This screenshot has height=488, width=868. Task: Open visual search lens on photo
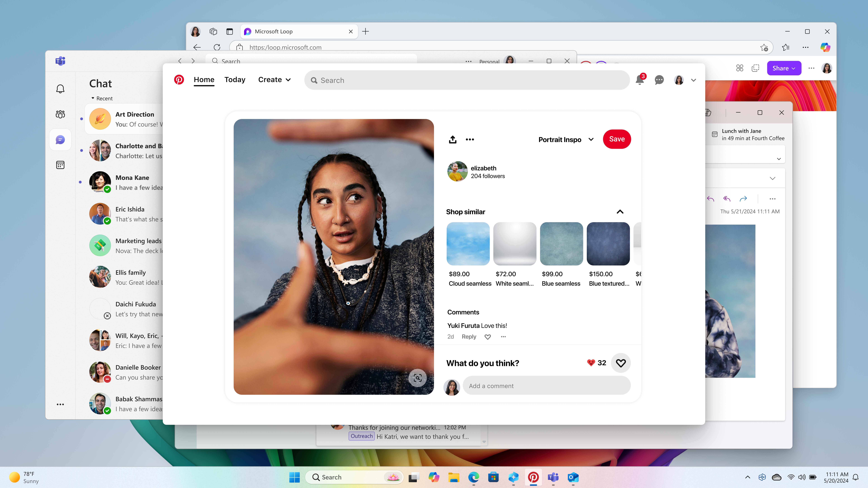tap(417, 378)
